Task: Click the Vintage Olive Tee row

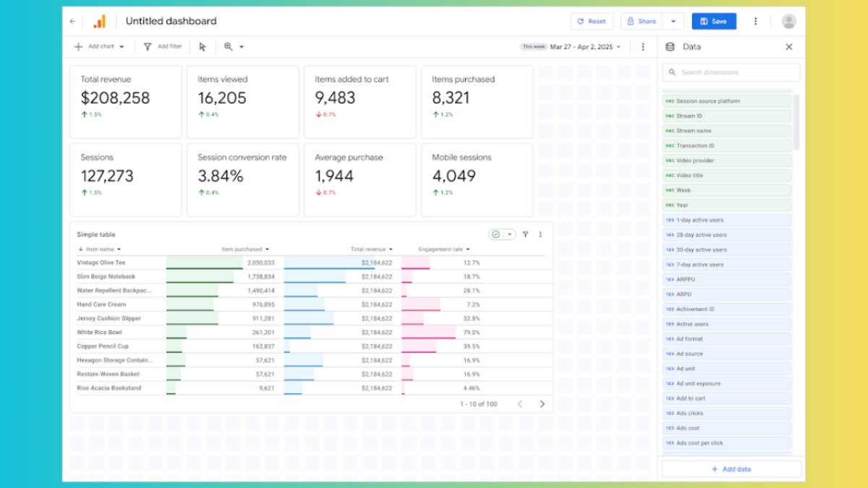Action: pyautogui.click(x=311, y=263)
